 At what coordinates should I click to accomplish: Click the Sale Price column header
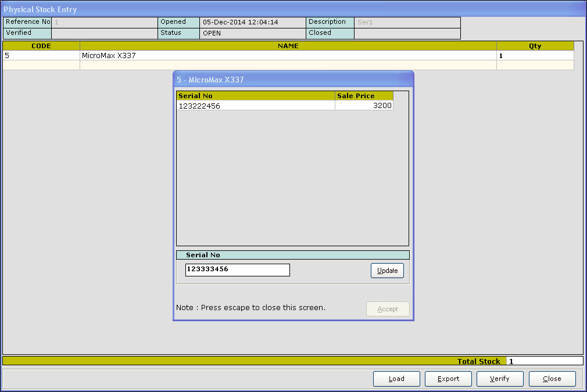364,96
